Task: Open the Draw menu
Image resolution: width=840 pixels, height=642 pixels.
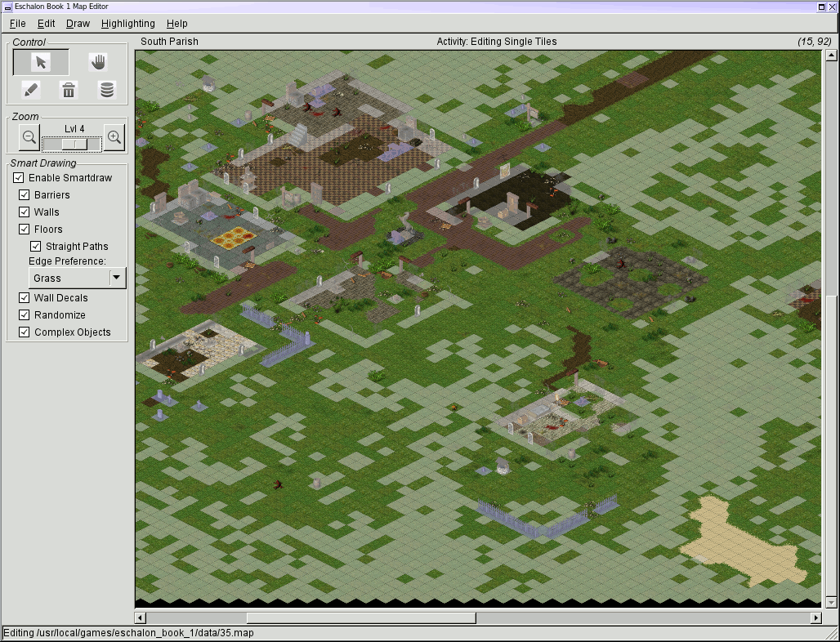Action: (78, 24)
